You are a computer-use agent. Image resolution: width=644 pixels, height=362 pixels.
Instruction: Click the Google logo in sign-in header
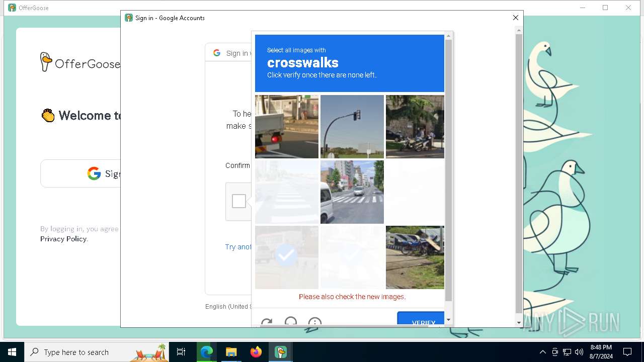coord(217,53)
